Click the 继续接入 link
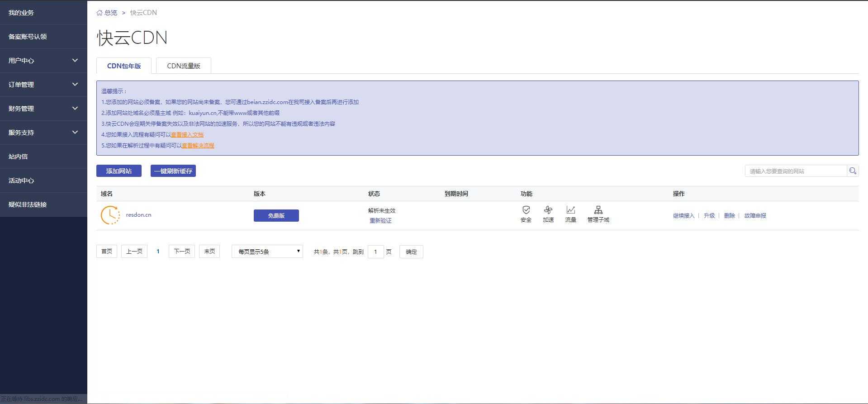868x404 pixels. [x=683, y=216]
